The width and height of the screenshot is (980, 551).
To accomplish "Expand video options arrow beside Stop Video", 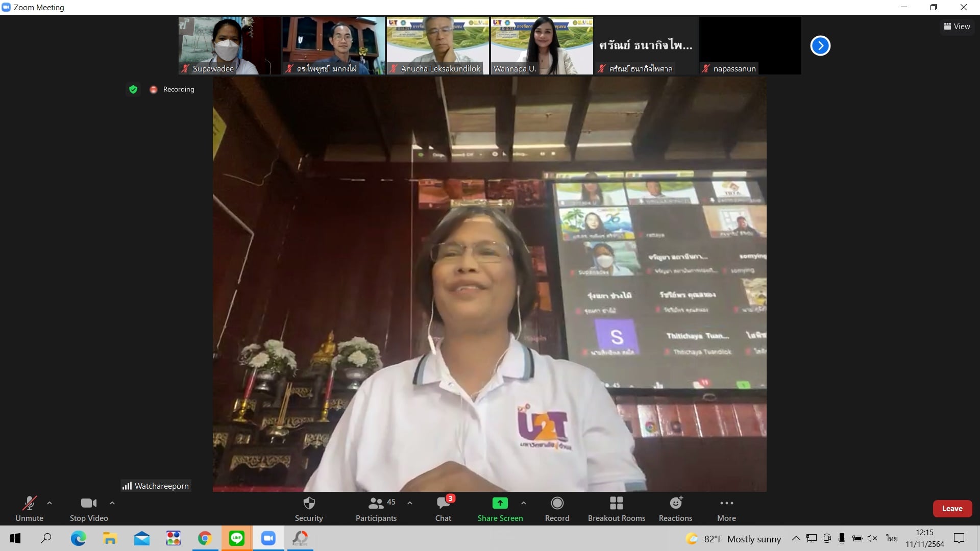I will tap(112, 503).
